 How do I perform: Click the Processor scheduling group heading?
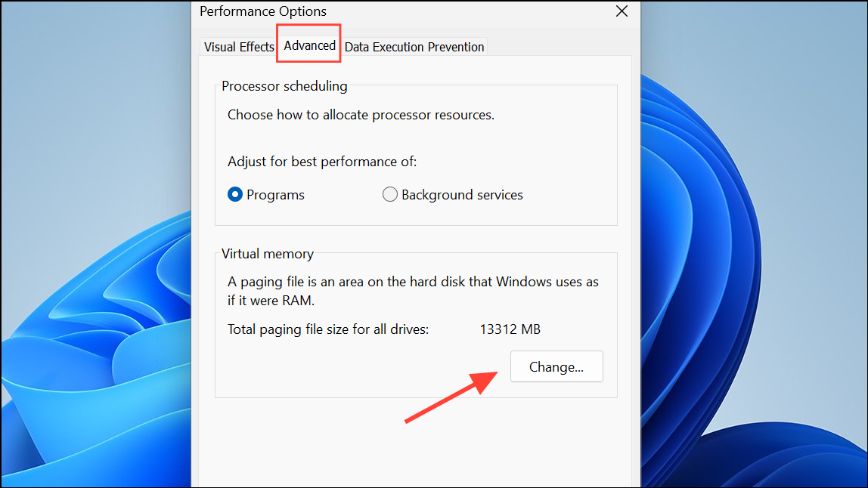(x=284, y=85)
